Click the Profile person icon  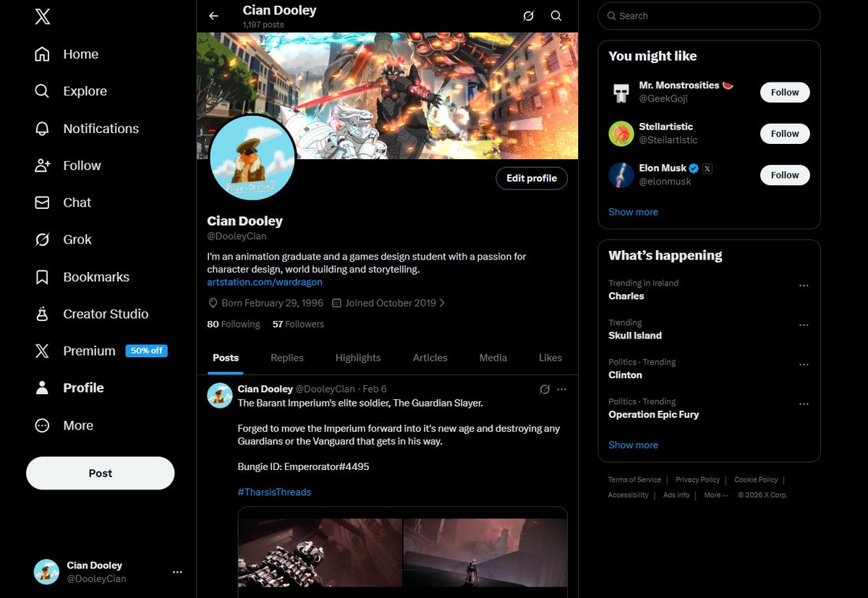43,388
